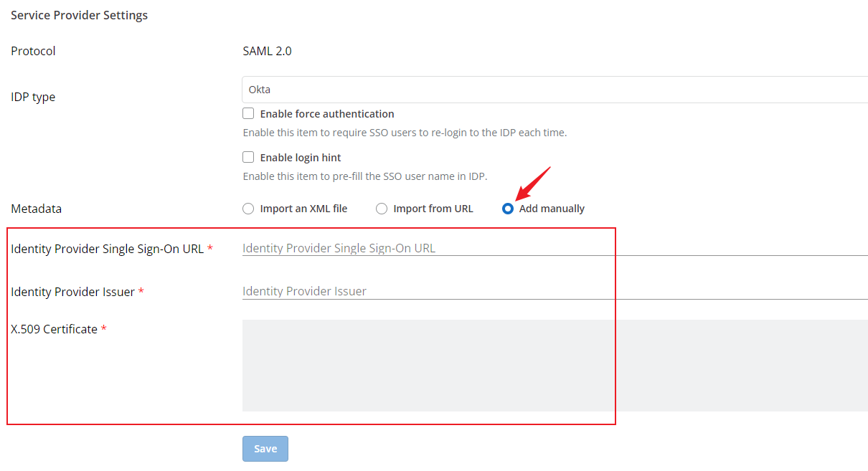Click the SAML 2.0 protocol value
868x471 pixels.
[x=268, y=51]
